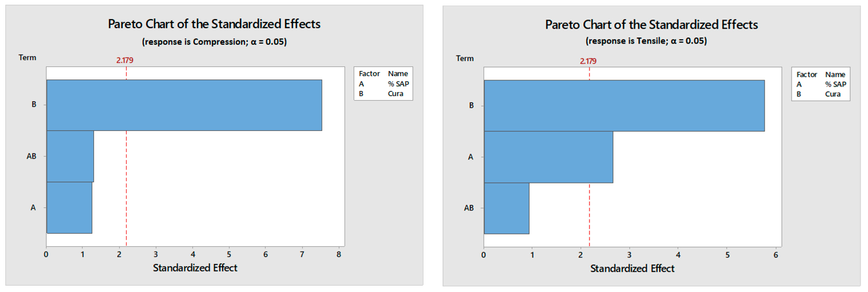Screen dimensions: 868x292
Task: Click bar A in the Compression chart
Action: 69,208
